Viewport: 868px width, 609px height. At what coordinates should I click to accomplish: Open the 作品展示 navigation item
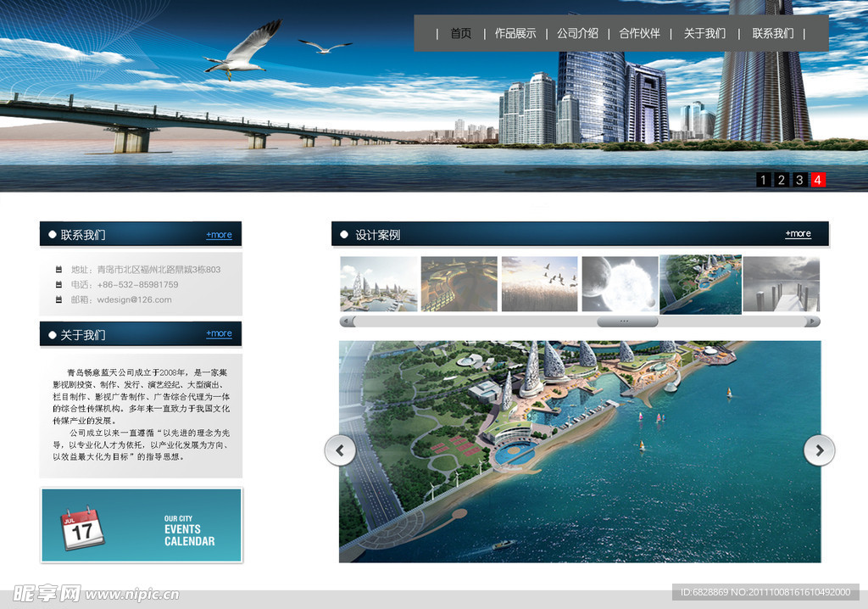coord(515,33)
